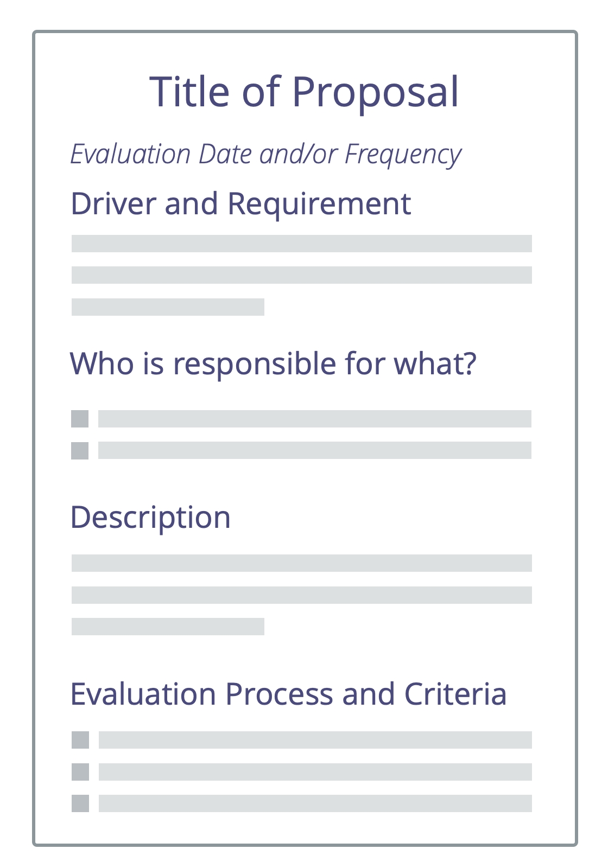This screenshot has width=608, height=868.
Task: Click second square bullet under Evaluation Process and Criteria
Action: click(x=80, y=772)
